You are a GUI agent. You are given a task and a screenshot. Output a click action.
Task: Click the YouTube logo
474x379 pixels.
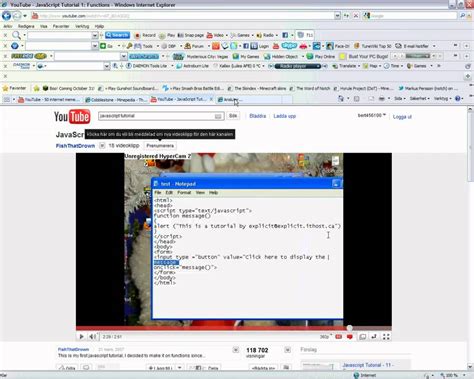(x=72, y=116)
